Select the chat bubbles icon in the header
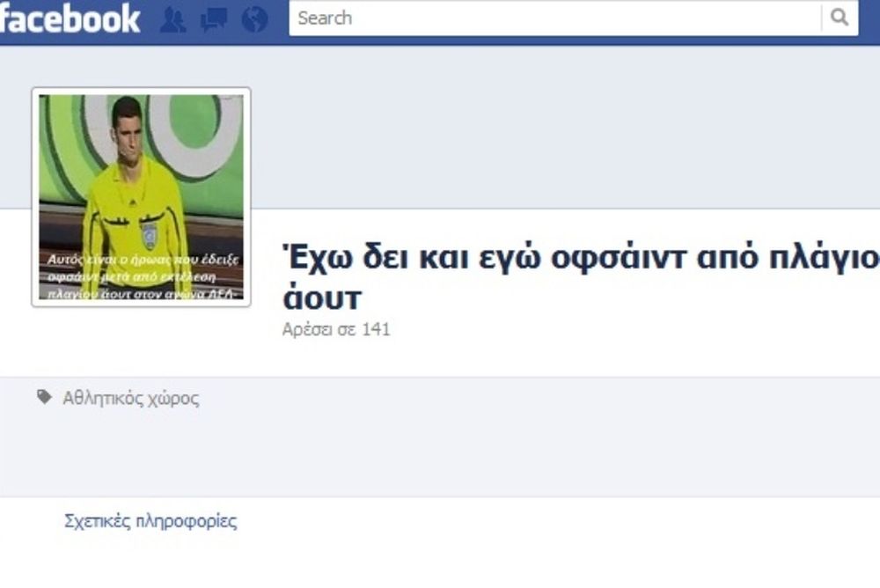 click(215, 18)
